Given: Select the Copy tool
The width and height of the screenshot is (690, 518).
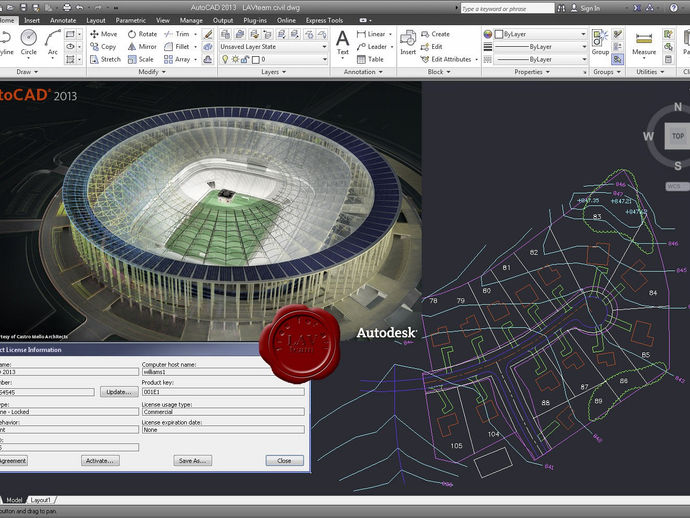Looking at the screenshot, I should 103,47.
